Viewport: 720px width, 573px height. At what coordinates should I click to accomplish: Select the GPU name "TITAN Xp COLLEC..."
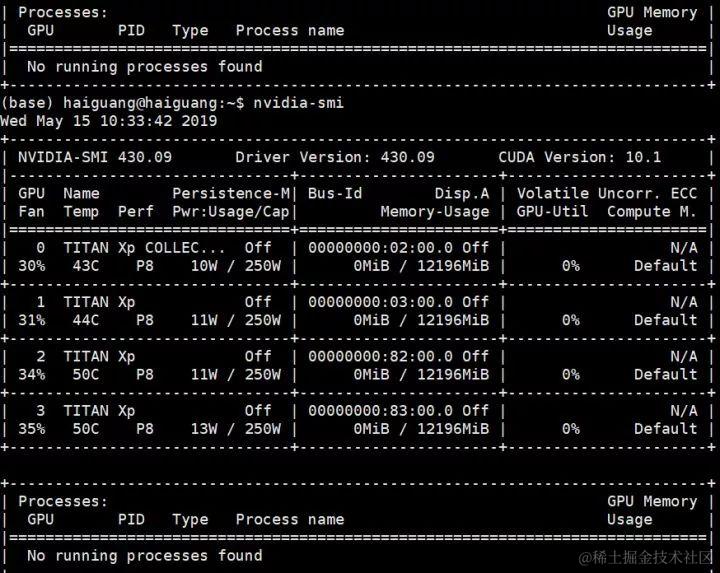[x=145, y=248]
